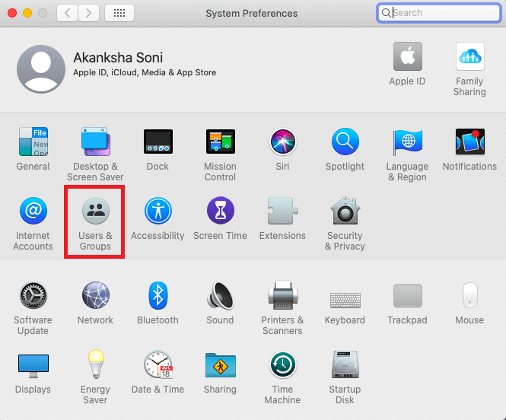The image size is (506, 420).
Task: Open the Accessibility preference pane
Action: point(158,212)
